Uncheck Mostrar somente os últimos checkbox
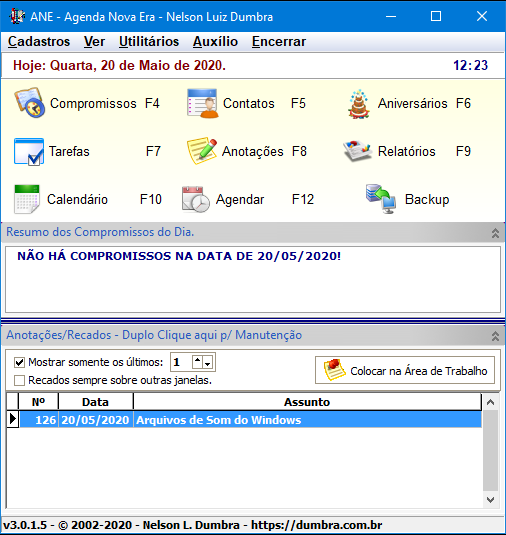The height and width of the screenshot is (535, 506). coord(19,362)
